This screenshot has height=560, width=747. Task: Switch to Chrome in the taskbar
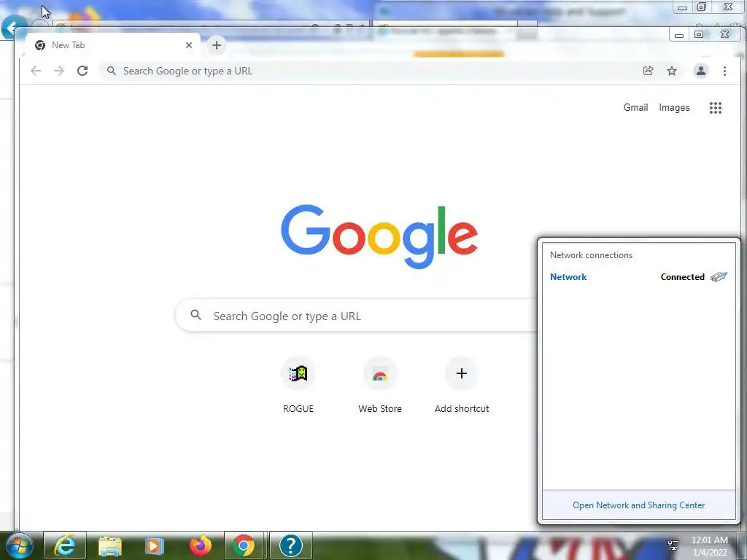click(244, 545)
